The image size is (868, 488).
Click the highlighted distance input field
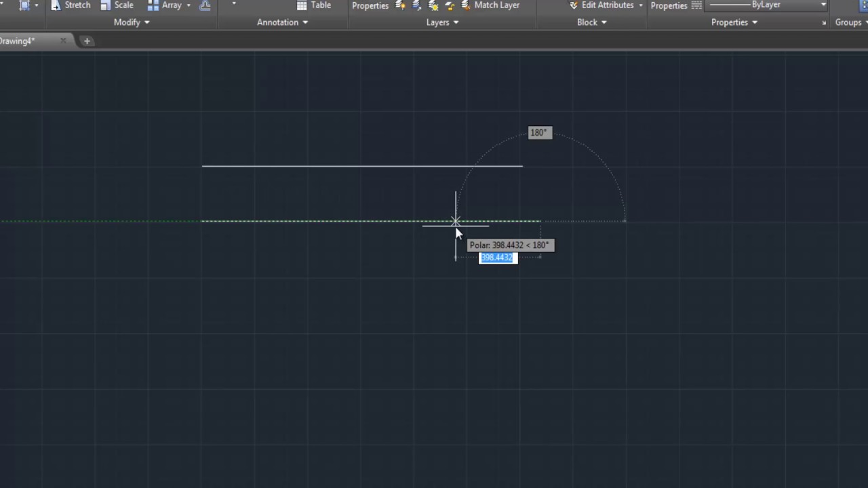(498, 258)
